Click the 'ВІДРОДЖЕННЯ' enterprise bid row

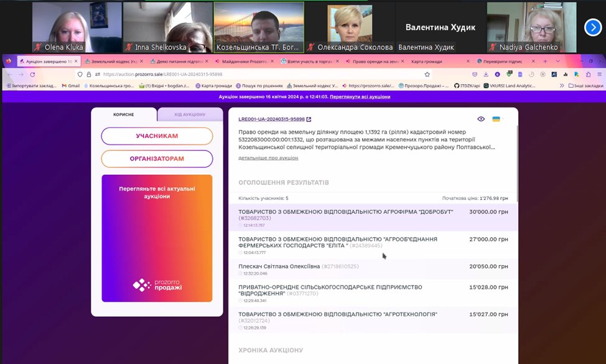pos(373,293)
